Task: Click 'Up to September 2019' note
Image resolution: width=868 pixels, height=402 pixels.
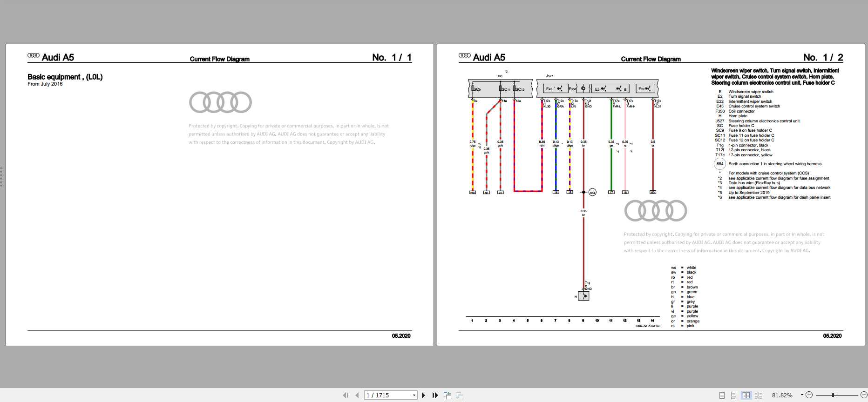Action: [749, 193]
